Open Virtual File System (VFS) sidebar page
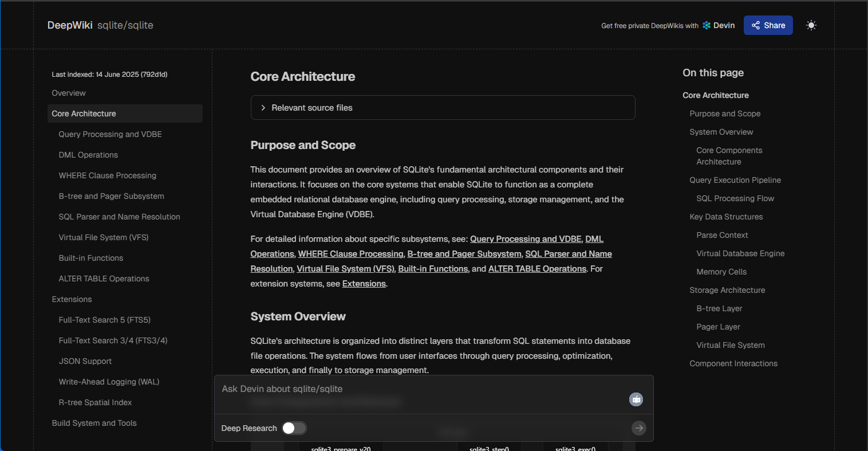Image resolution: width=868 pixels, height=451 pixels. (x=104, y=237)
